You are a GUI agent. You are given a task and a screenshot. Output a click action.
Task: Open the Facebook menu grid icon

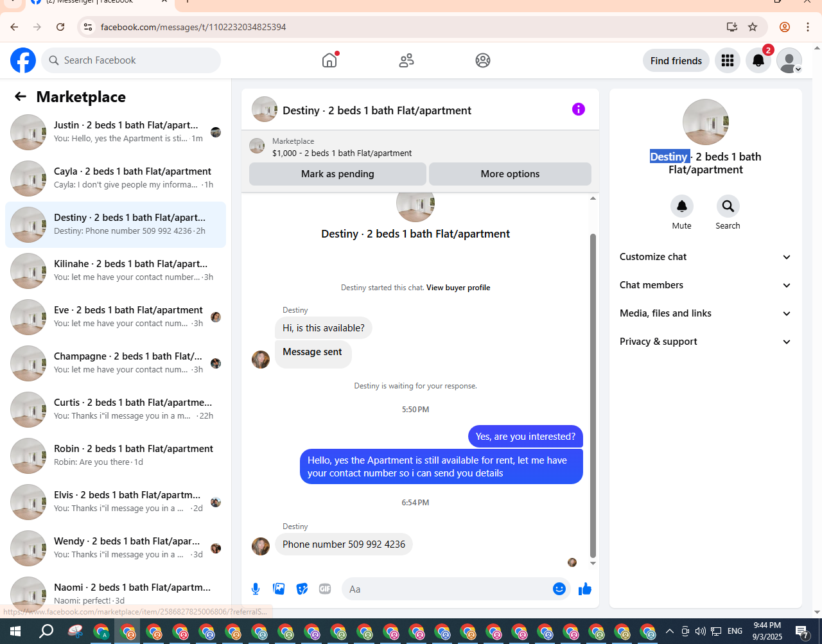(x=728, y=60)
